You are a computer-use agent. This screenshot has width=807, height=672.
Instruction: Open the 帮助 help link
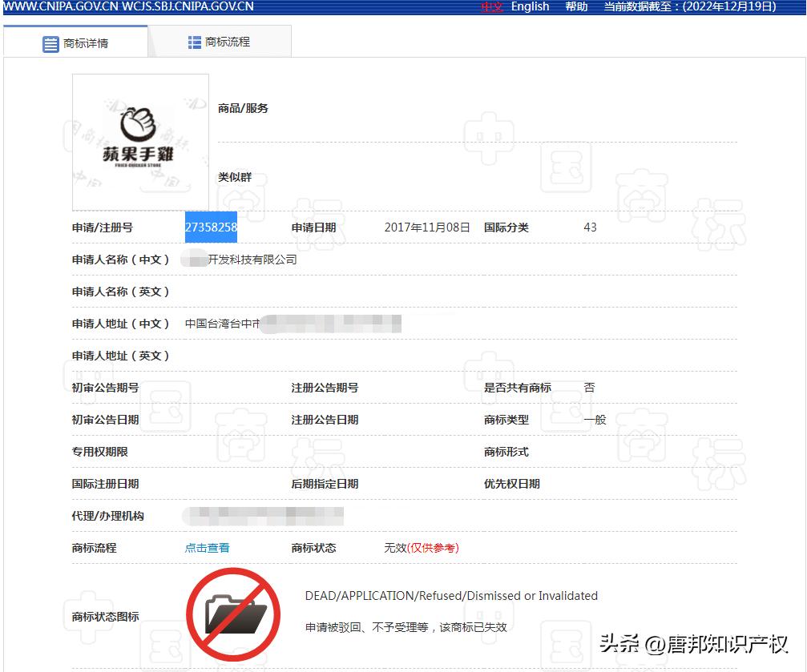coord(576,7)
